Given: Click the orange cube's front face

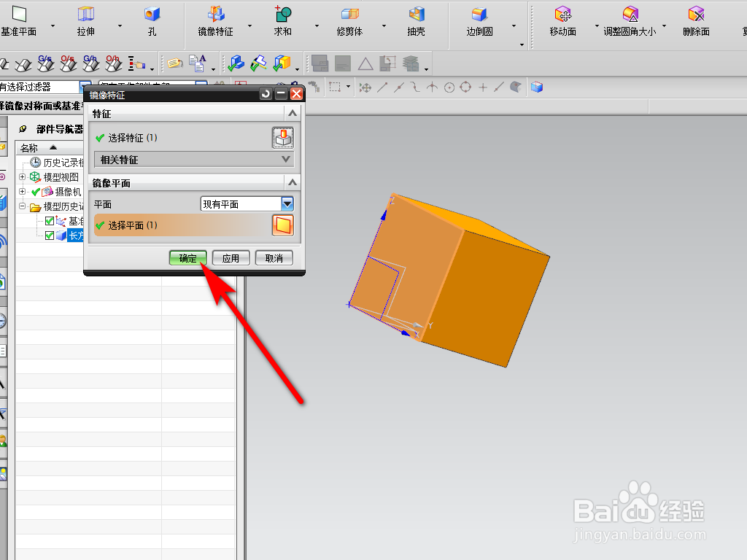Looking at the screenshot, I should click(x=407, y=267).
